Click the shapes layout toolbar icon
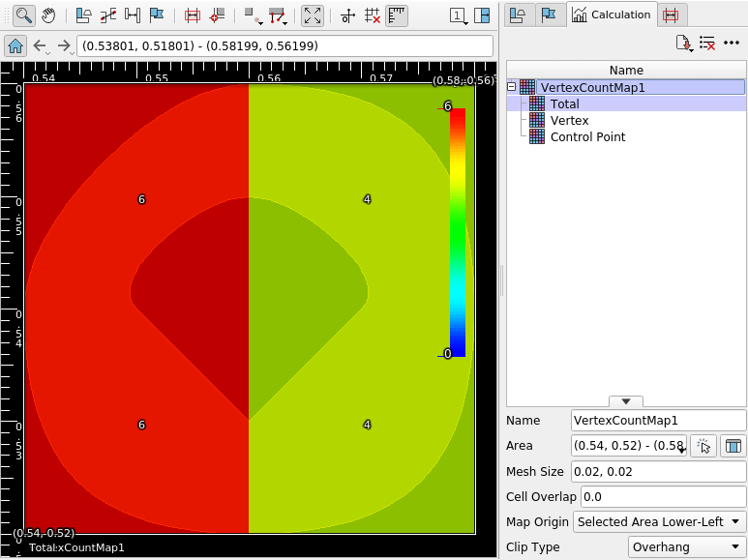The height and width of the screenshot is (560, 748). click(84, 15)
